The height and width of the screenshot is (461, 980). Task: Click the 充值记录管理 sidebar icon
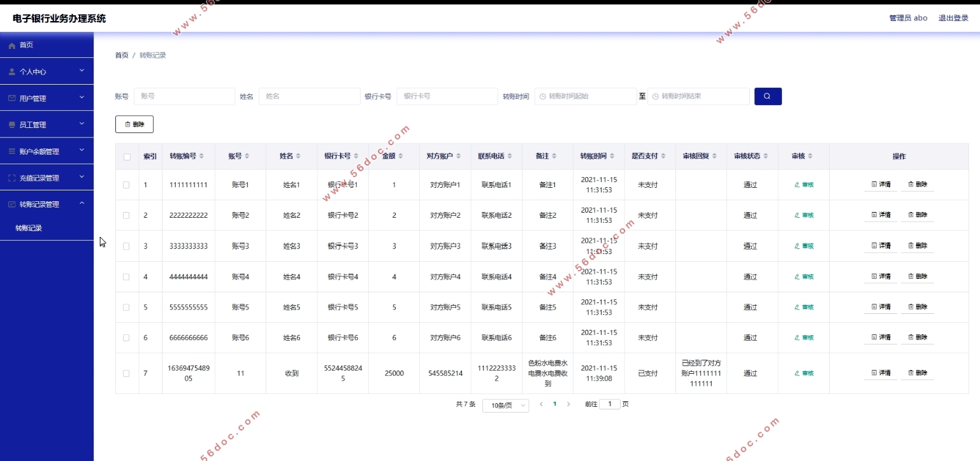click(x=11, y=178)
